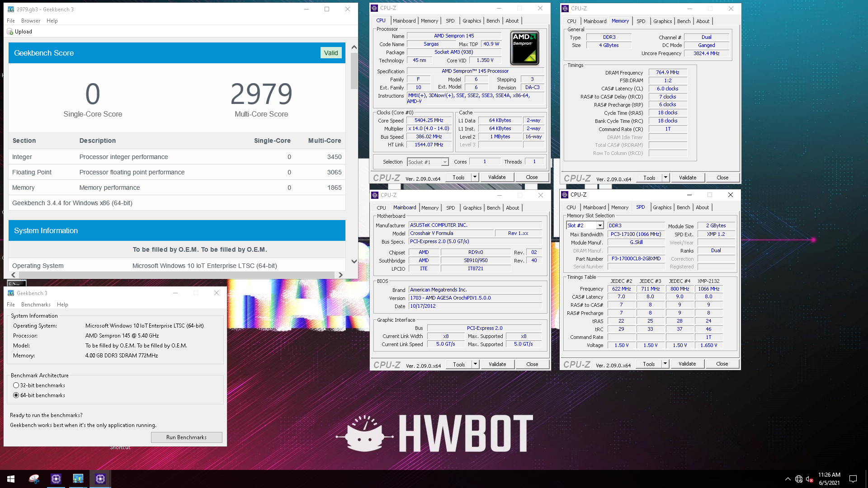Open the Geekbench taskbar icon

click(x=78, y=479)
